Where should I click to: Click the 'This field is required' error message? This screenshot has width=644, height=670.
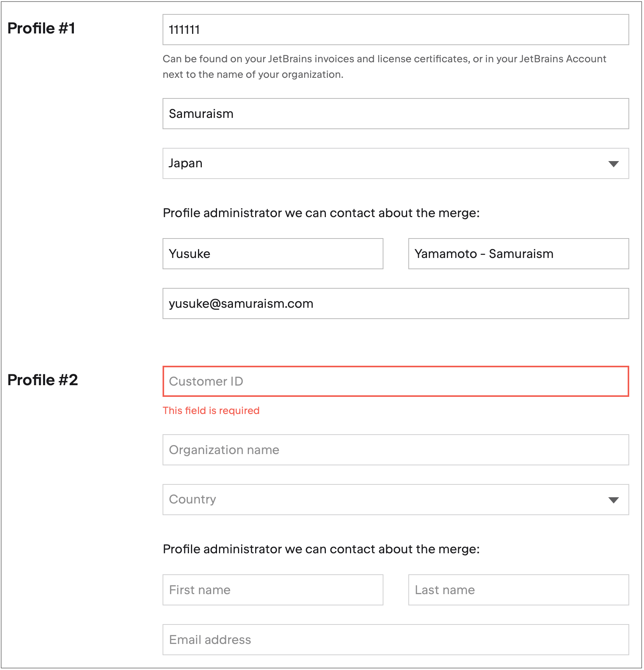(x=211, y=410)
